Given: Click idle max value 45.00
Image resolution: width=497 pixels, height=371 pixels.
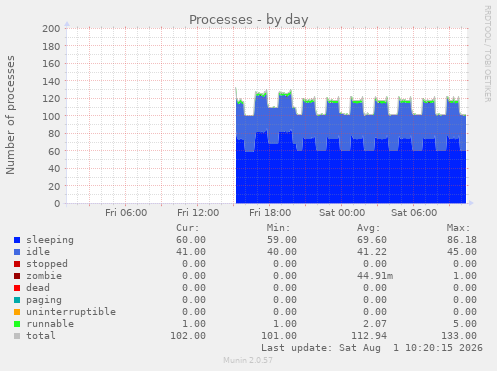Looking at the screenshot, I should click(462, 252).
